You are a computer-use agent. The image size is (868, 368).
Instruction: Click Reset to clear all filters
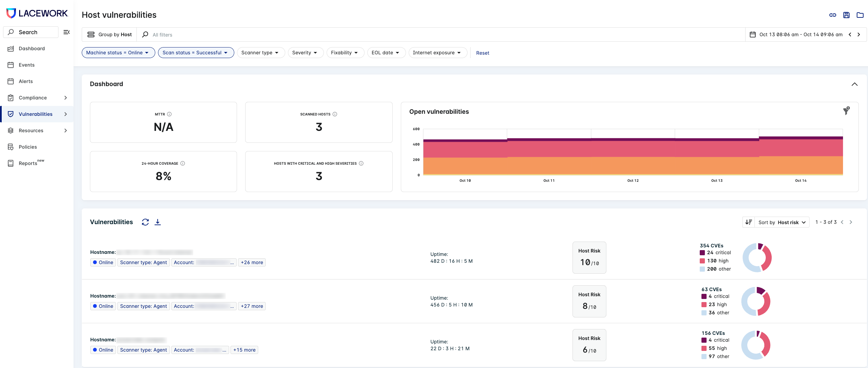(x=483, y=53)
